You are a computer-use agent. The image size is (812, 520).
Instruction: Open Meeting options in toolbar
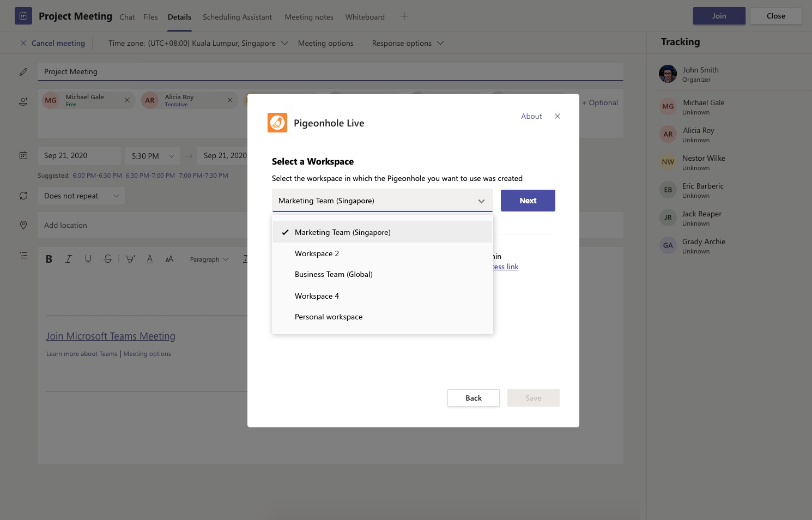click(x=325, y=43)
